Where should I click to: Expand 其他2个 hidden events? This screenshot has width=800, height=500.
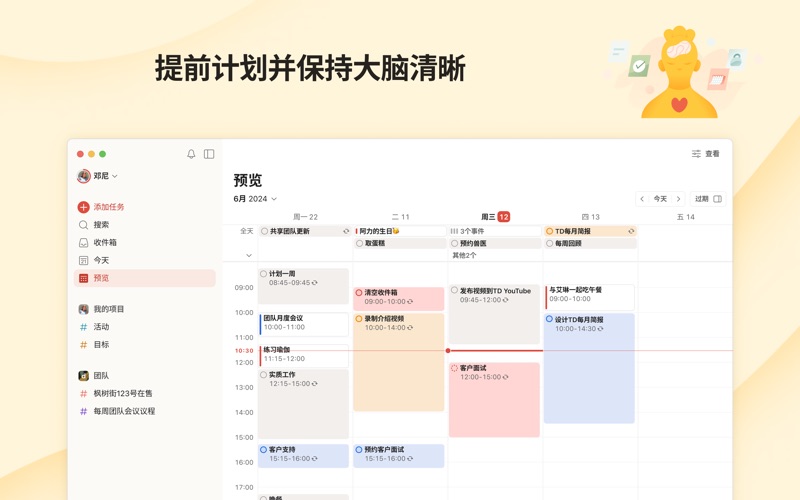[x=464, y=255]
